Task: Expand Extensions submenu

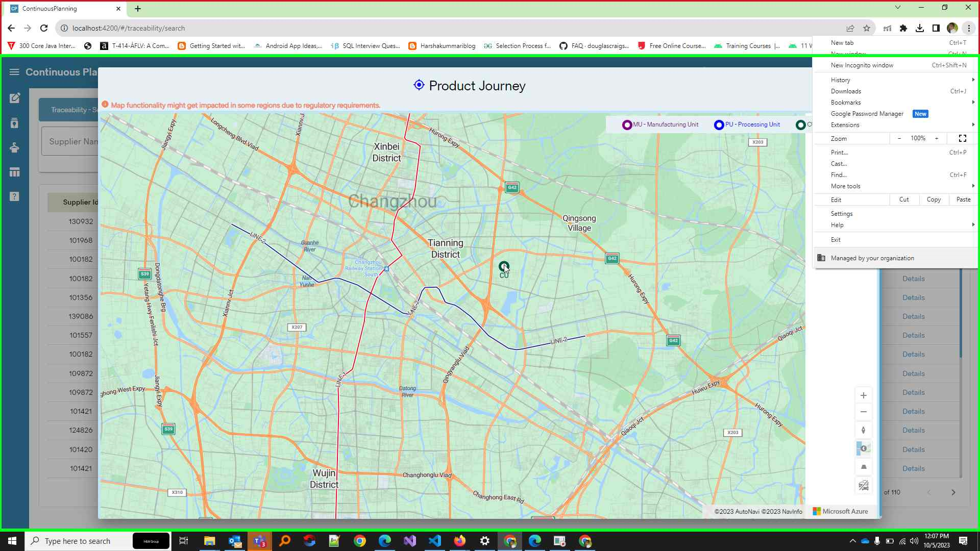Action: [896, 125]
